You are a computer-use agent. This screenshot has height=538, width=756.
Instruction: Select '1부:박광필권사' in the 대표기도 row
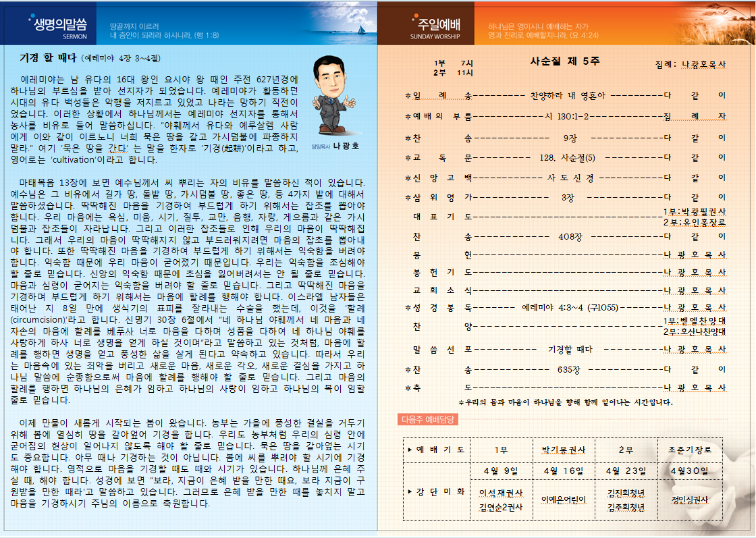695,212
